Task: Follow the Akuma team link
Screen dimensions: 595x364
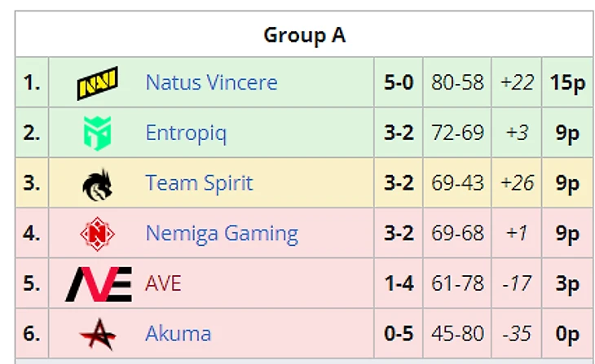Action: (x=178, y=334)
